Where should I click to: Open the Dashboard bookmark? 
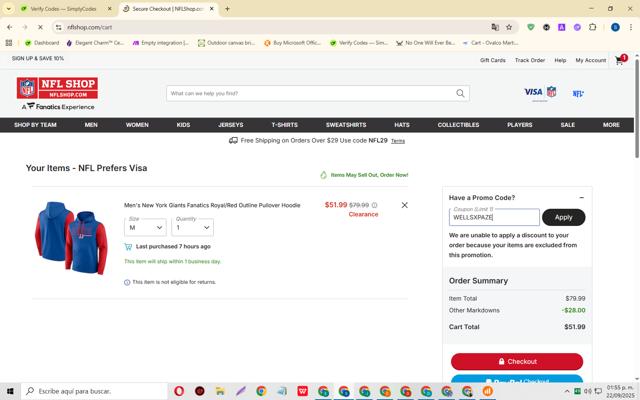42,42
